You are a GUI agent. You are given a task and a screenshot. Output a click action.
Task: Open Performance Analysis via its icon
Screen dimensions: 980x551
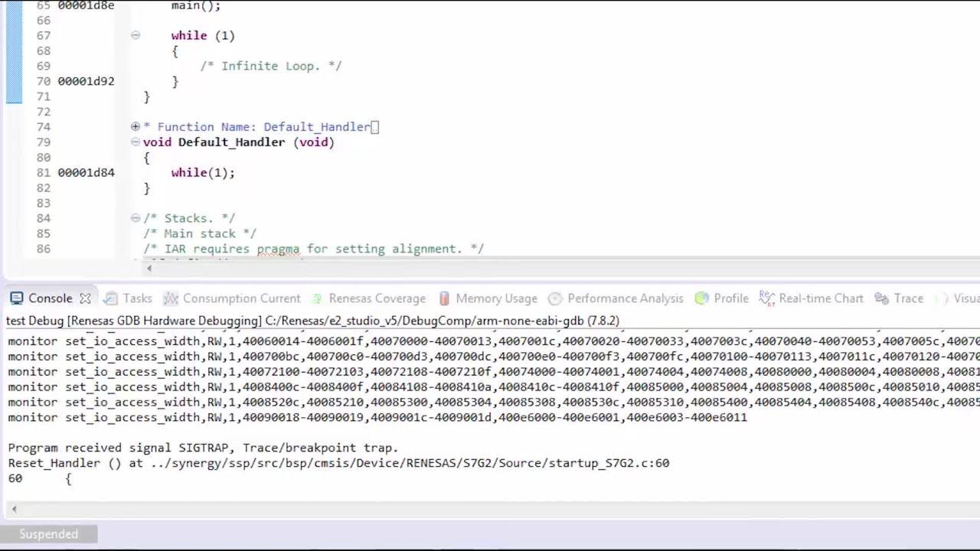pyautogui.click(x=555, y=298)
